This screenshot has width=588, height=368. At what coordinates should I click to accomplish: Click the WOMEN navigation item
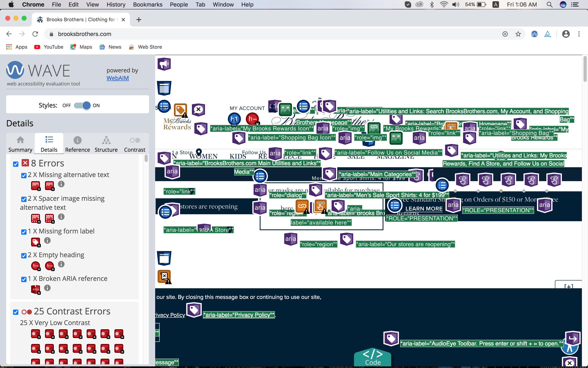coord(203,156)
